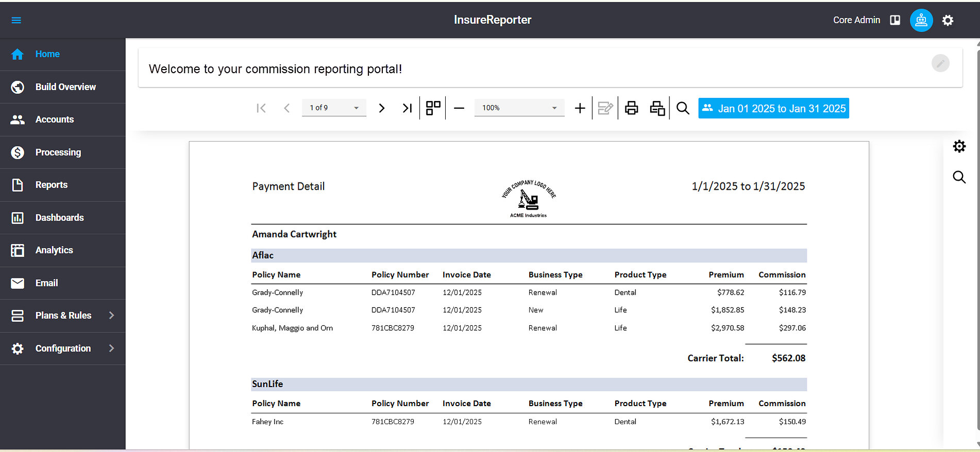Toggle multi-page thumbnail view icon
This screenshot has width=980, height=452.
(433, 108)
